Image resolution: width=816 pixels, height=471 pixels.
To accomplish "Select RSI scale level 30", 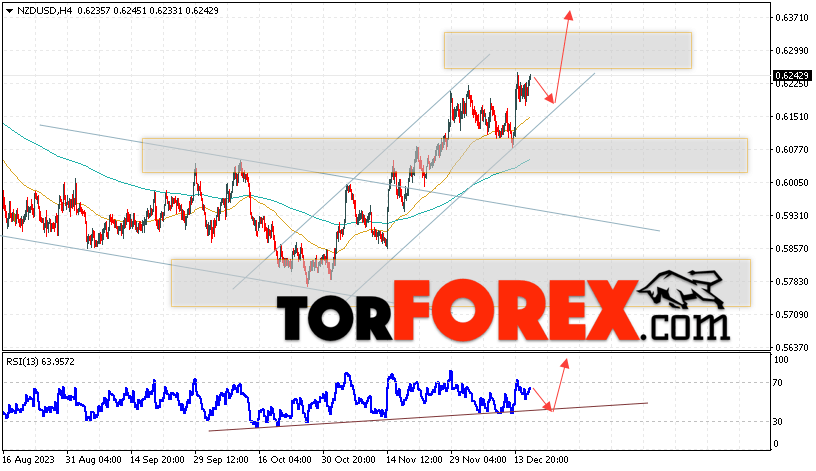I will tap(777, 422).
